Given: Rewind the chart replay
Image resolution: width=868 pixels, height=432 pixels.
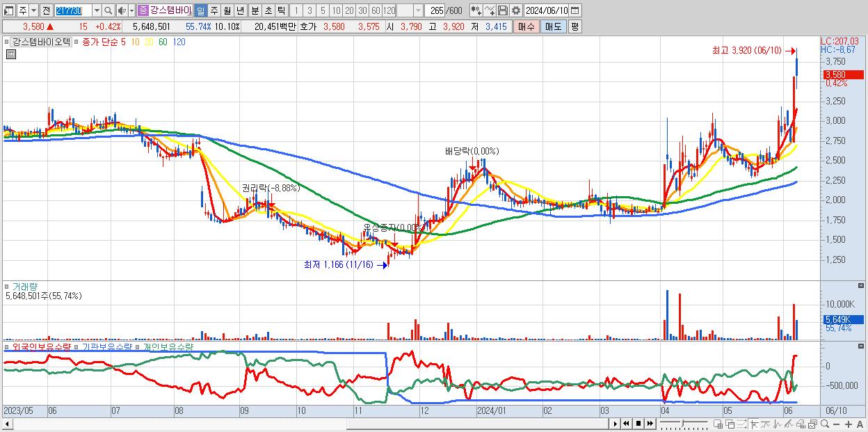Looking at the screenshot, I should 627,424.
